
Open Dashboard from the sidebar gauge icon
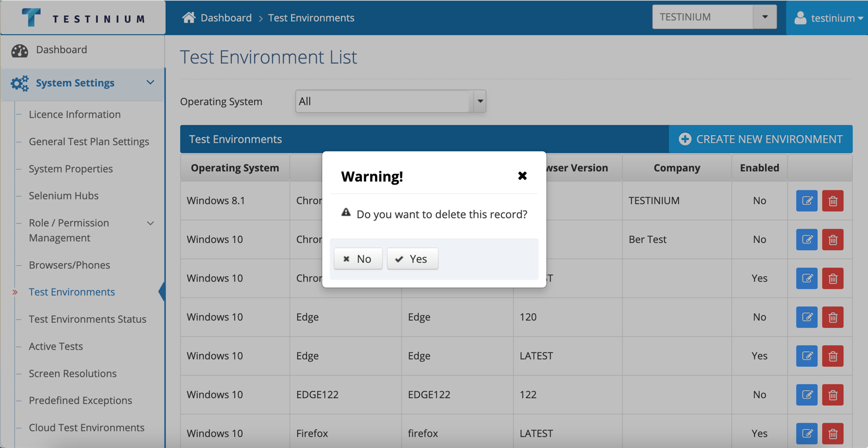[20, 50]
